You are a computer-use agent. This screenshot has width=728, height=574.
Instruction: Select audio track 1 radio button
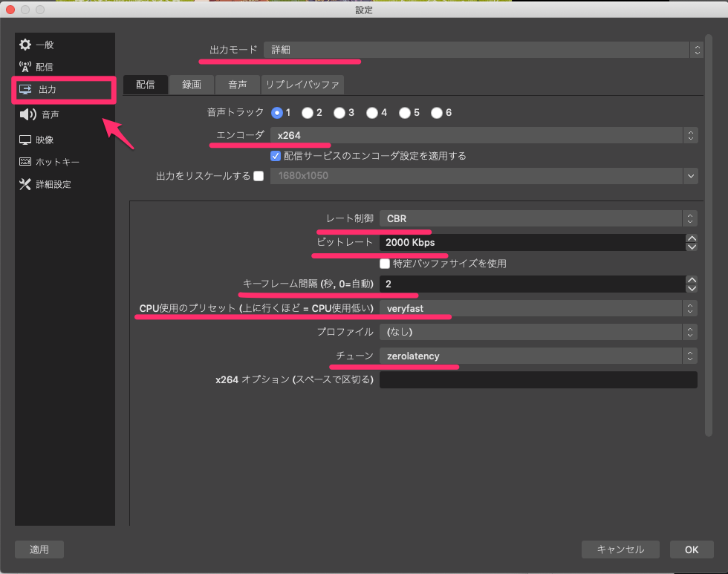click(277, 113)
